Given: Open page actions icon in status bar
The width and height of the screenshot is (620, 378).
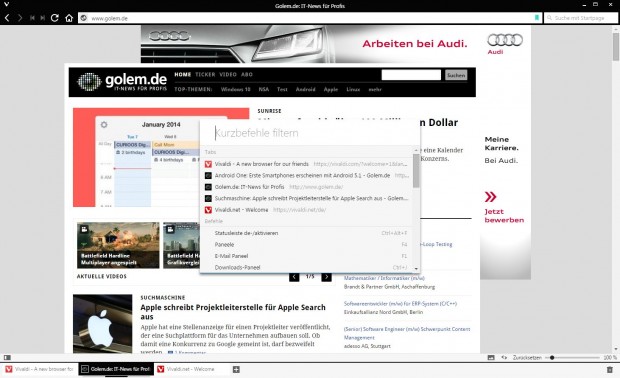Looking at the screenshot, I should click(504, 357).
